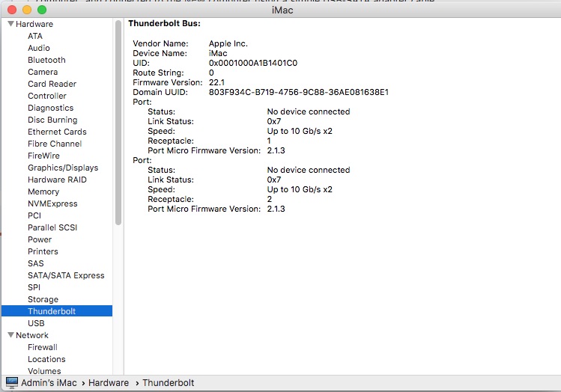Click the Device Name value iMac

point(218,53)
